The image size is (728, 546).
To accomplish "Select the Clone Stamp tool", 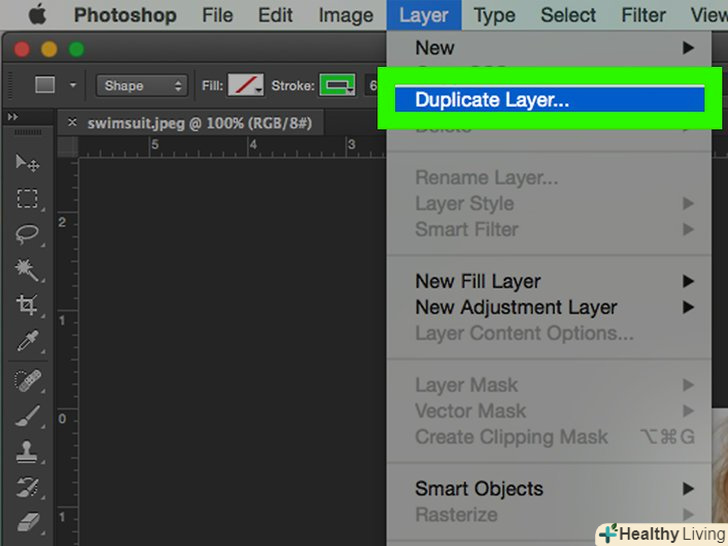I will 27,451.
